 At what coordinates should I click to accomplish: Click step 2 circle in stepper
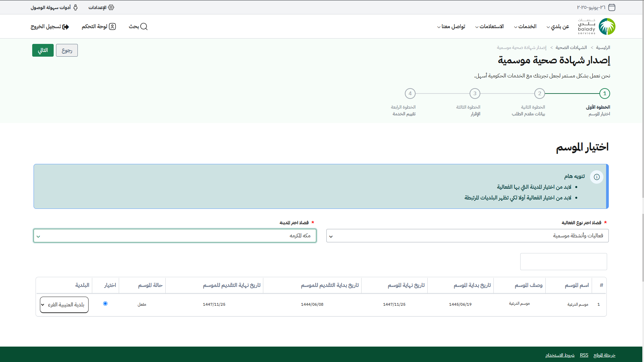[540, 94]
